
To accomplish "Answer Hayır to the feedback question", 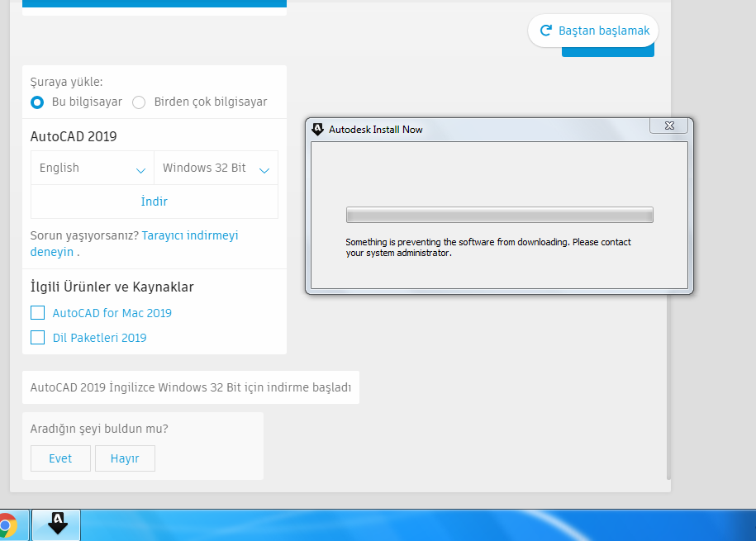I will point(125,458).
